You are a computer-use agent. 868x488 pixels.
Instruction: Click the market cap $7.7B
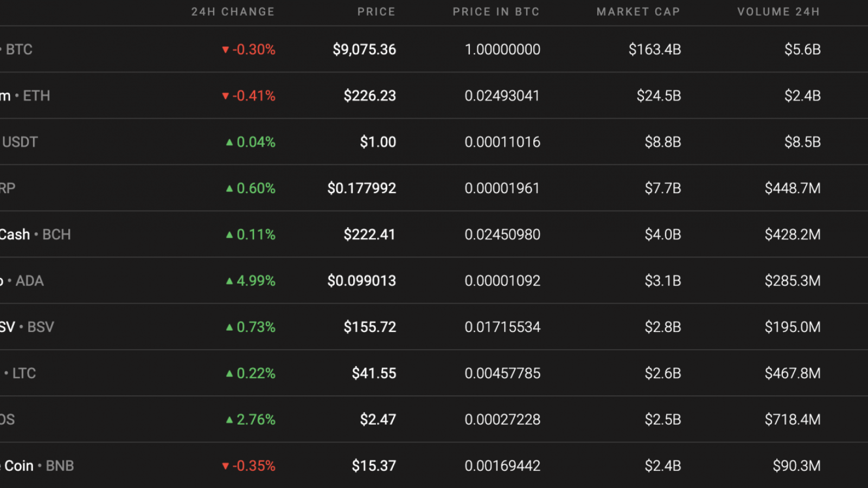point(663,188)
